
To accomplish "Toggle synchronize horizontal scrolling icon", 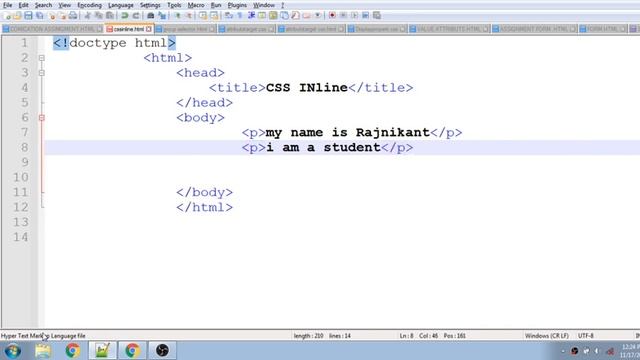I will (x=214, y=16).
